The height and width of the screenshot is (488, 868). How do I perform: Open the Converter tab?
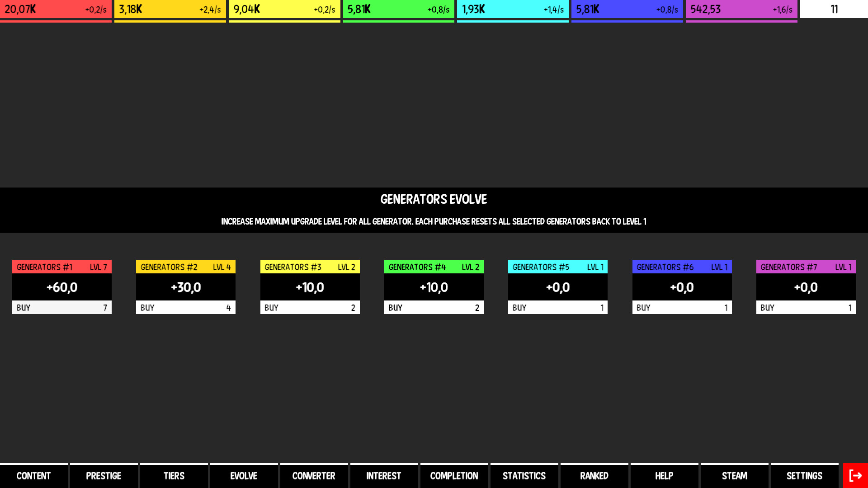[x=314, y=475]
